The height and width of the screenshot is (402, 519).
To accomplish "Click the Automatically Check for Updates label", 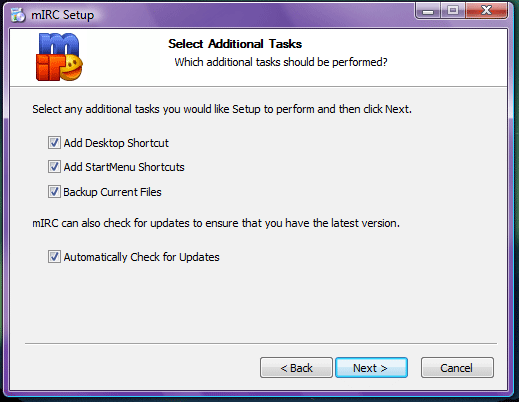I will pos(141,257).
